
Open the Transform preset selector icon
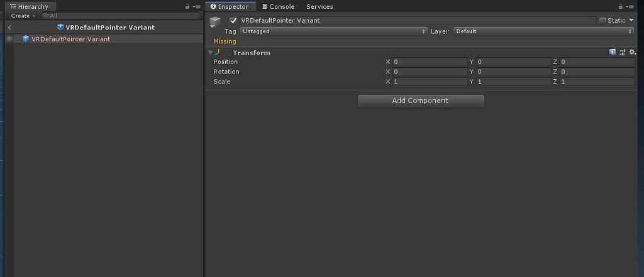click(x=622, y=52)
